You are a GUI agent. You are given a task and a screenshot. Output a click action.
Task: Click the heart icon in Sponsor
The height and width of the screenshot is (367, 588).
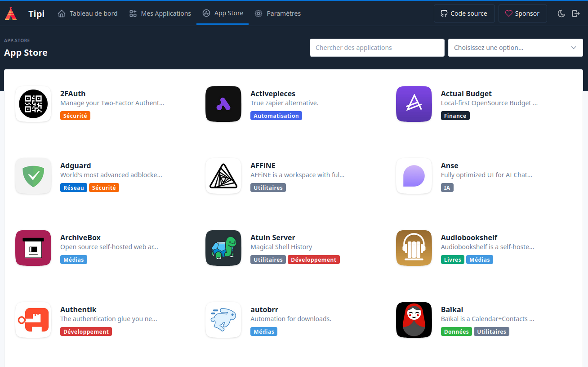pos(509,13)
